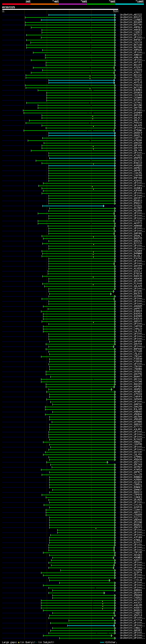Open hit UniRef100_A4RSE1

[x=131, y=30]
